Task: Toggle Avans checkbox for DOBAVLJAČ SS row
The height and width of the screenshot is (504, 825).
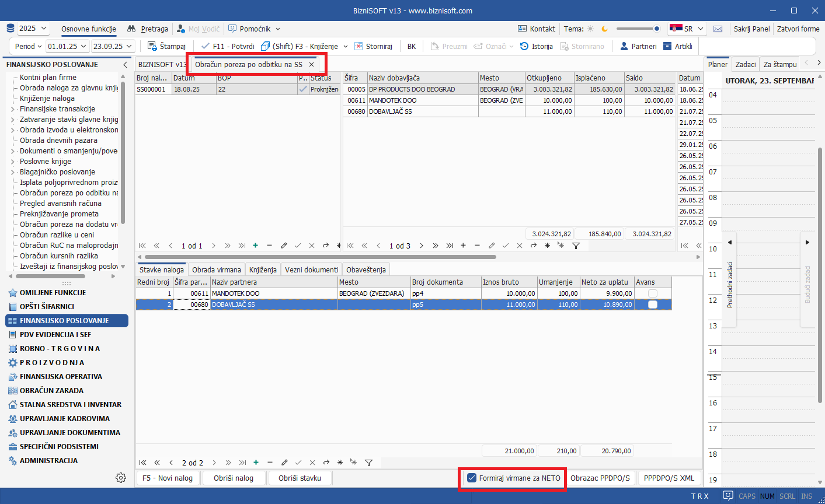Action: 652,304
